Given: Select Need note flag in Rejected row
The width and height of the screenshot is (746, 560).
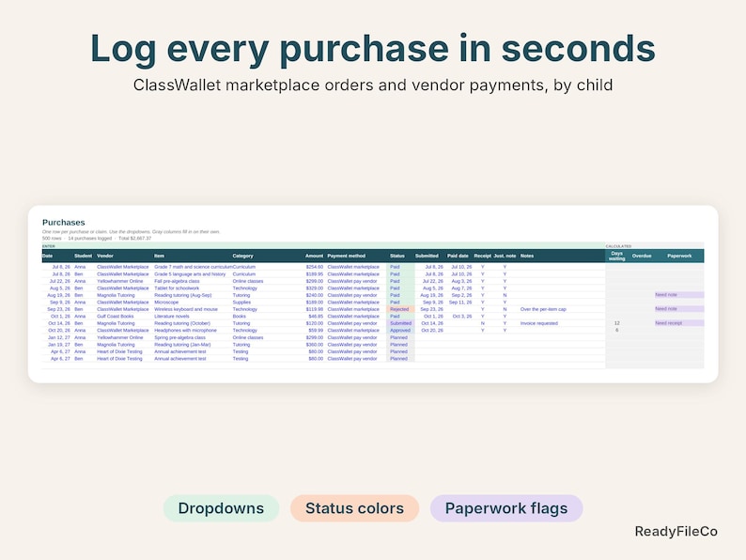Looking at the screenshot, I should pos(679,309).
